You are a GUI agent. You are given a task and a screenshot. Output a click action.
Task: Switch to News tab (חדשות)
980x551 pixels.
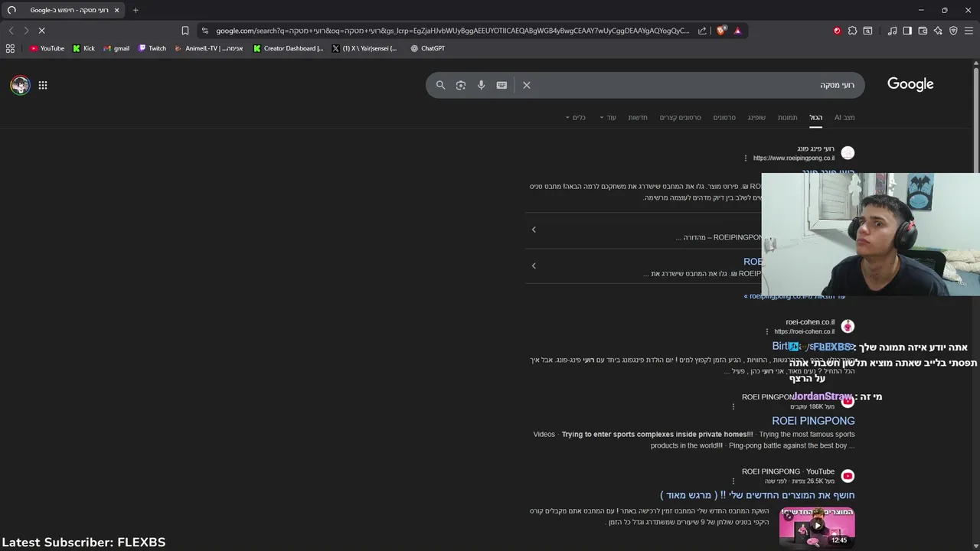(638, 117)
